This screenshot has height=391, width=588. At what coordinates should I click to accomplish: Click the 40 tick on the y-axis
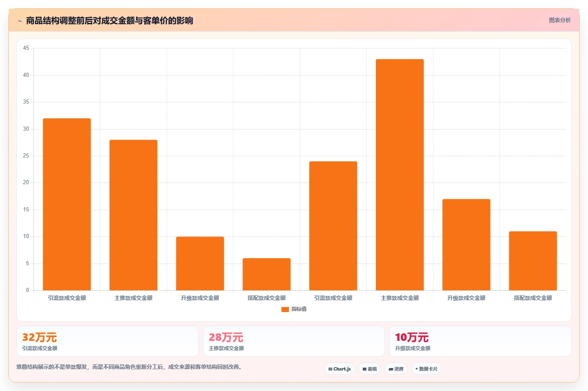(26, 75)
